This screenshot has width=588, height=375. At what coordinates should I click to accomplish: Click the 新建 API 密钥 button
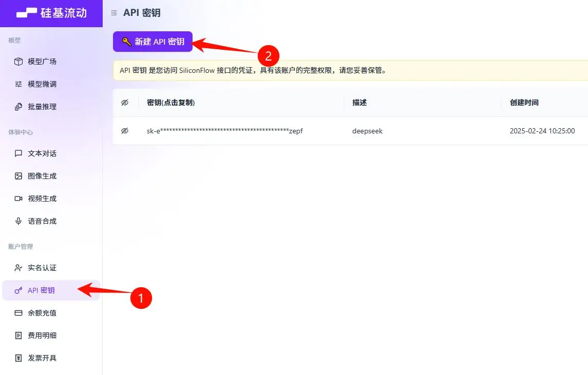(x=152, y=42)
